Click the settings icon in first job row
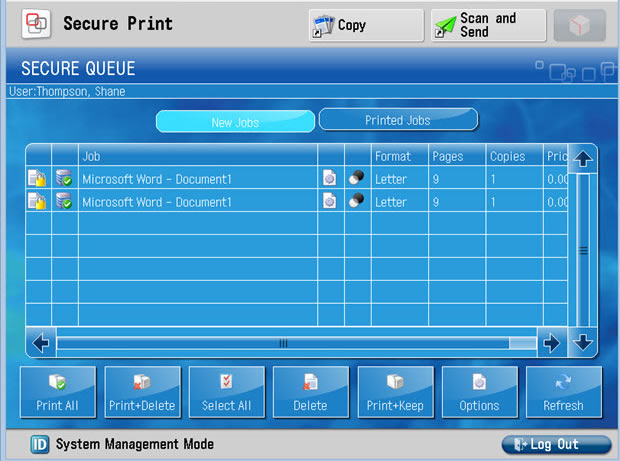This screenshot has width=620, height=461. [x=330, y=178]
